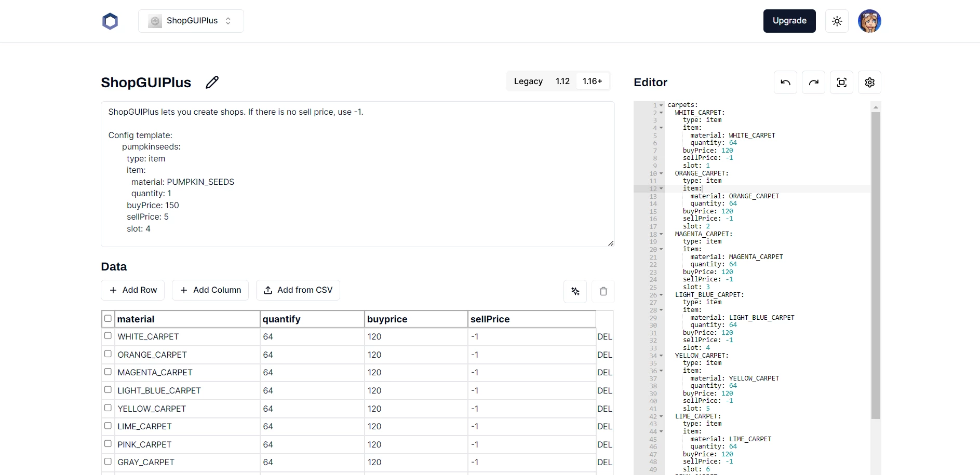980x475 pixels.
Task: Trigger the AI sparkles action in Data section
Action: [575, 291]
